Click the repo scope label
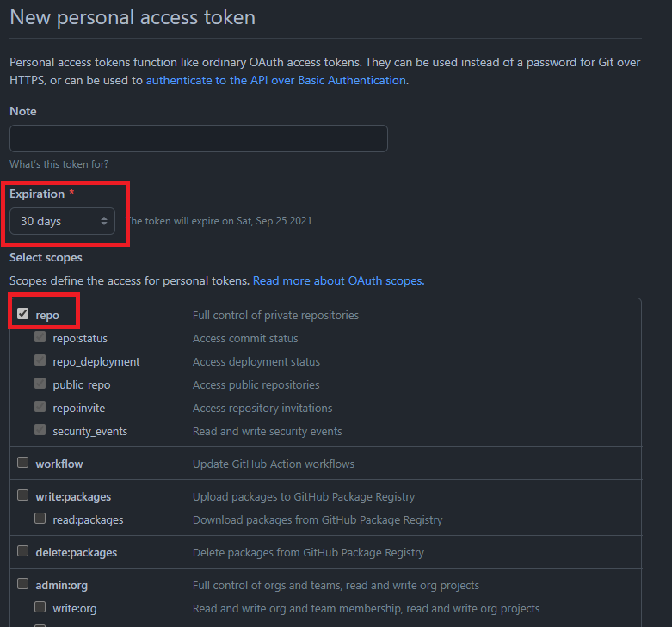The width and height of the screenshot is (672, 627). pyautogui.click(x=47, y=315)
